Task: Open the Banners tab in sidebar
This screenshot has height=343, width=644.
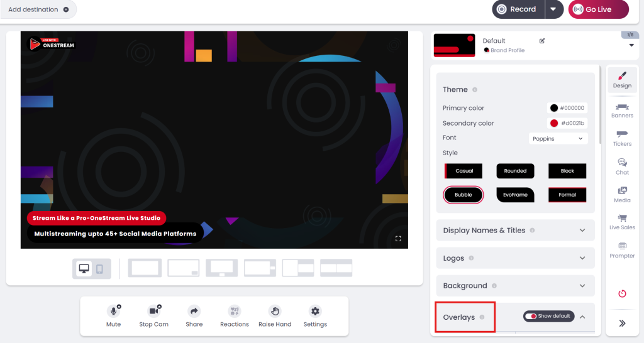Action: 622,111
